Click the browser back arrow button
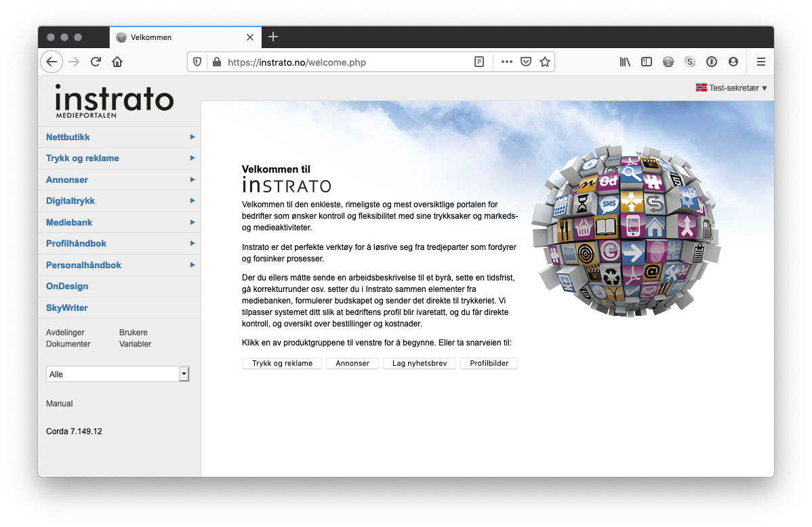Image resolution: width=812 pixels, height=527 pixels. pos(52,62)
